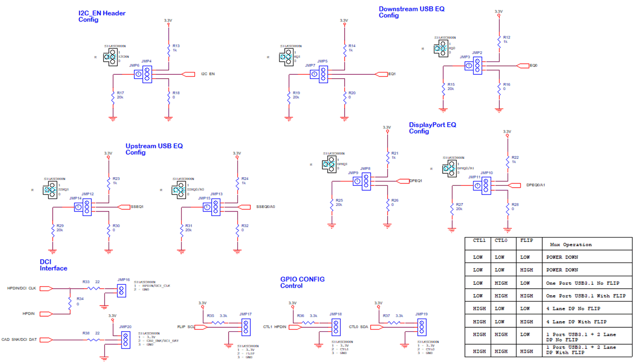Select the JMP12 header component

click(x=87, y=207)
